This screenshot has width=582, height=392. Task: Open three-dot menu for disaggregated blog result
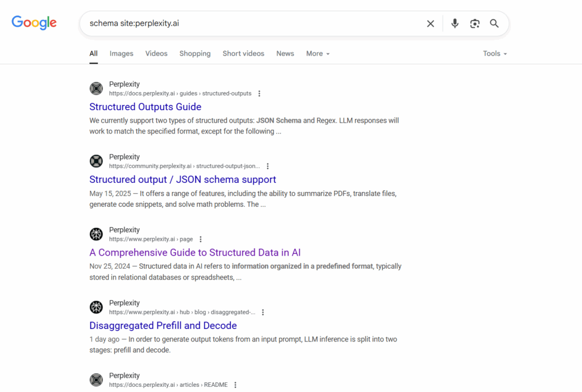263,312
